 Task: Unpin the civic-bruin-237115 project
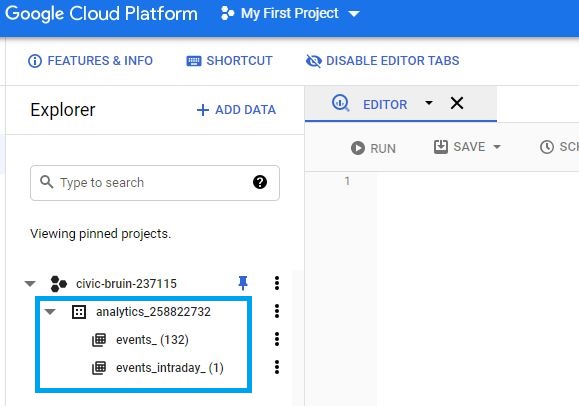point(243,283)
